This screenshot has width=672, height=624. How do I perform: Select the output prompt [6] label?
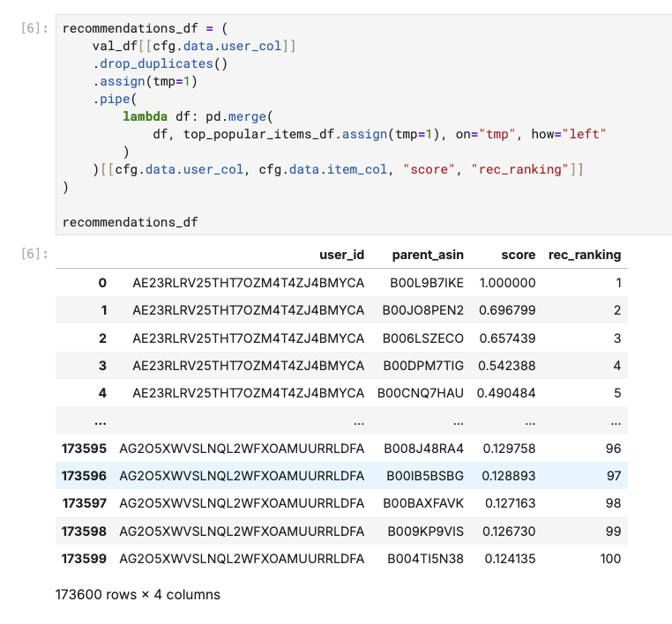34,254
